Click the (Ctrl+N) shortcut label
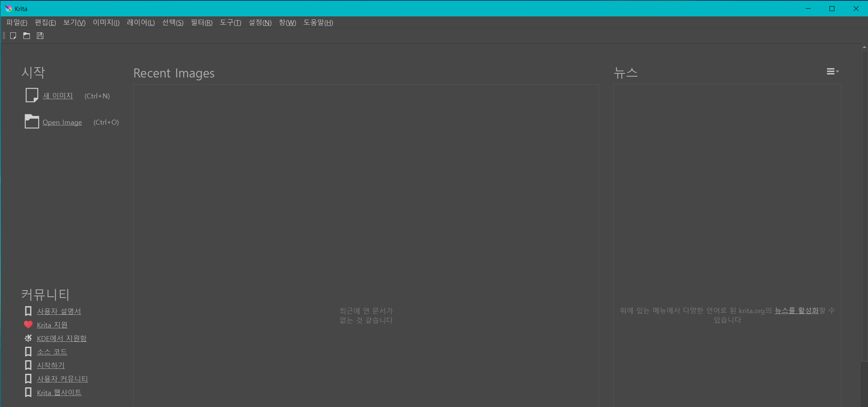Image resolution: width=868 pixels, height=407 pixels. pos(97,96)
